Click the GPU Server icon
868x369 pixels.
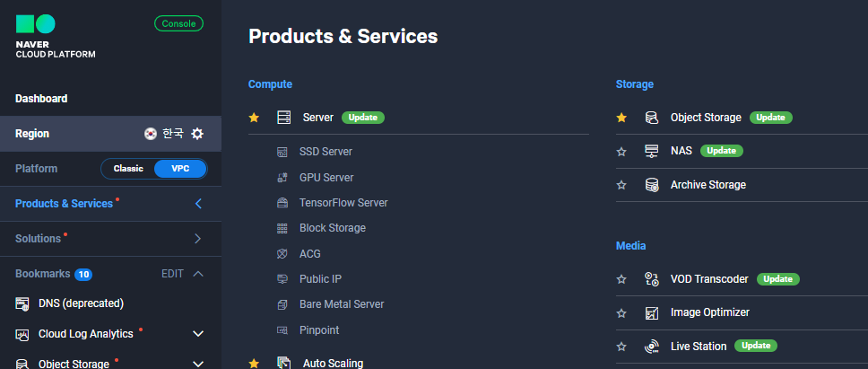(x=282, y=177)
